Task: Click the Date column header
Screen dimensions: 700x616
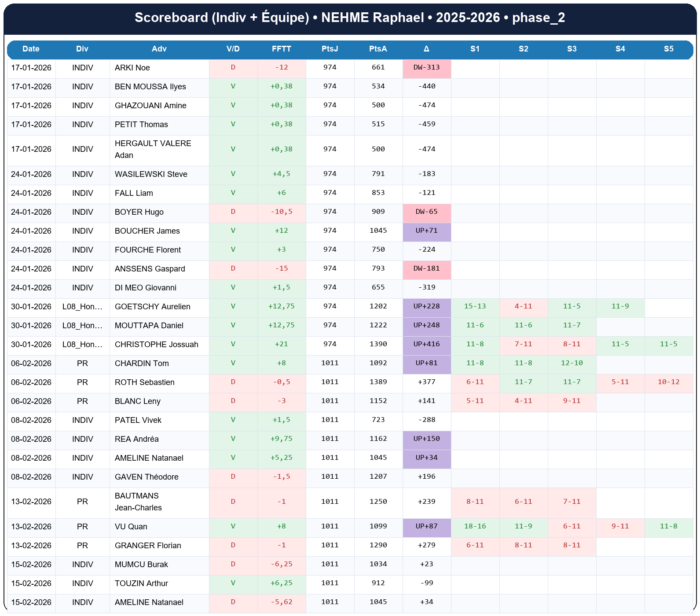Action: click(x=31, y=49)
